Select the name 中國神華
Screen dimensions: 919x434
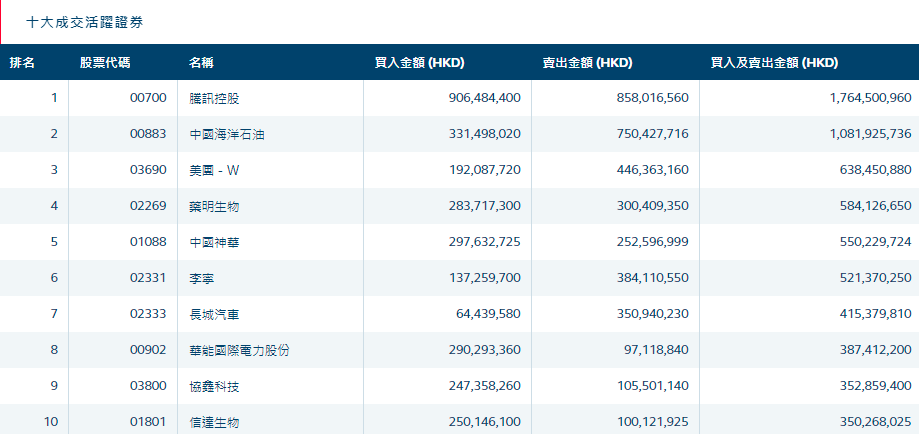215,242
